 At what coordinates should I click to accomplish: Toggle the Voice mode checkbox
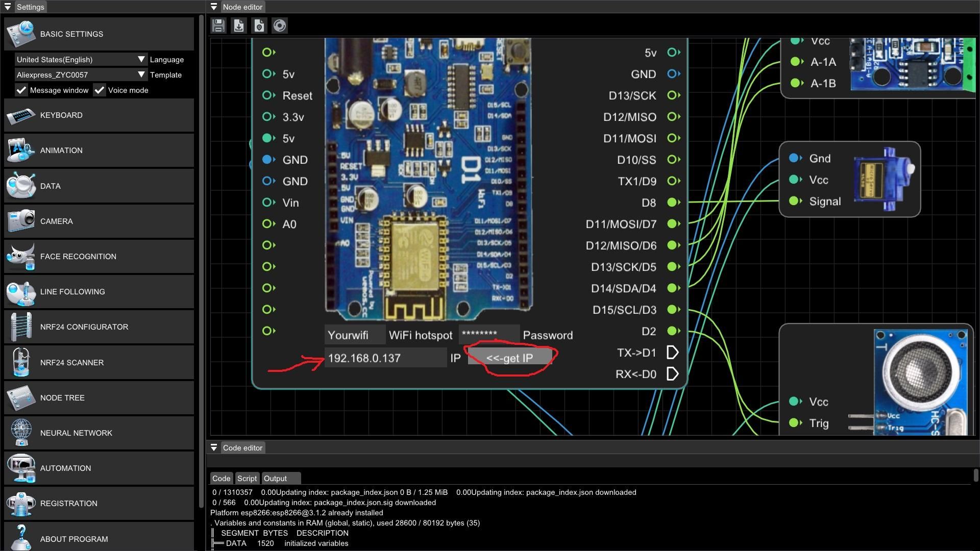100,90
